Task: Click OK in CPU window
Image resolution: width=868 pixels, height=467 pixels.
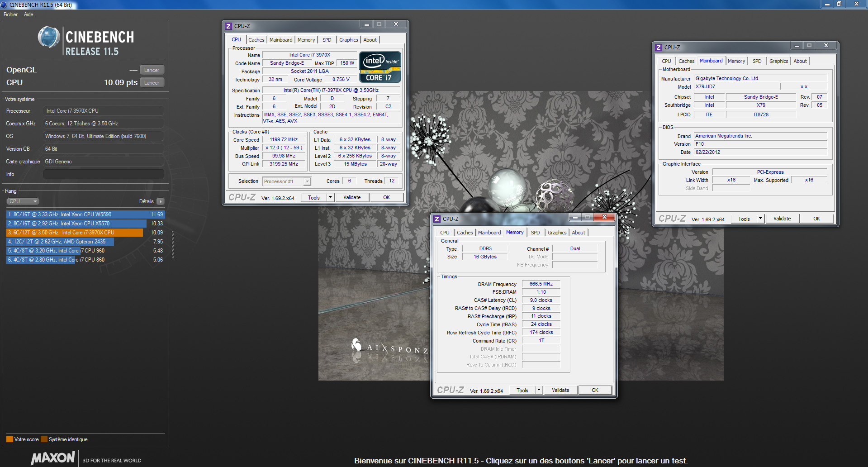Action: click(386, 197)
